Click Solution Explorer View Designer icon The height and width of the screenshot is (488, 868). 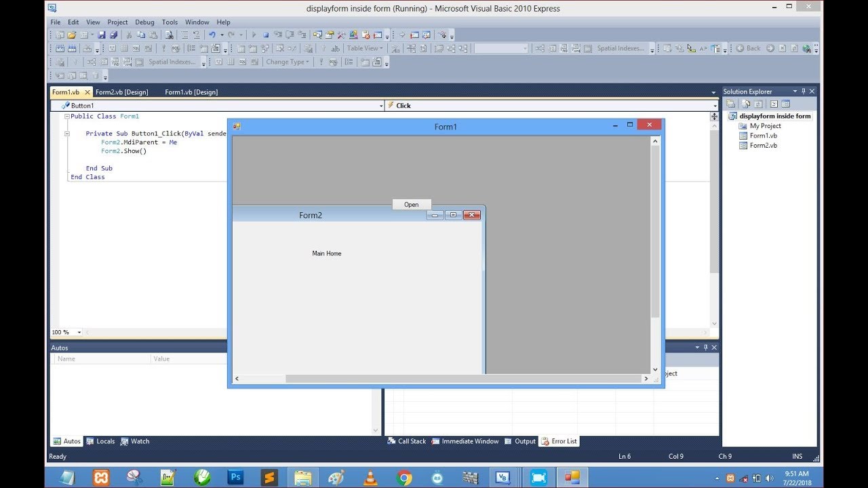pos(785,104)
